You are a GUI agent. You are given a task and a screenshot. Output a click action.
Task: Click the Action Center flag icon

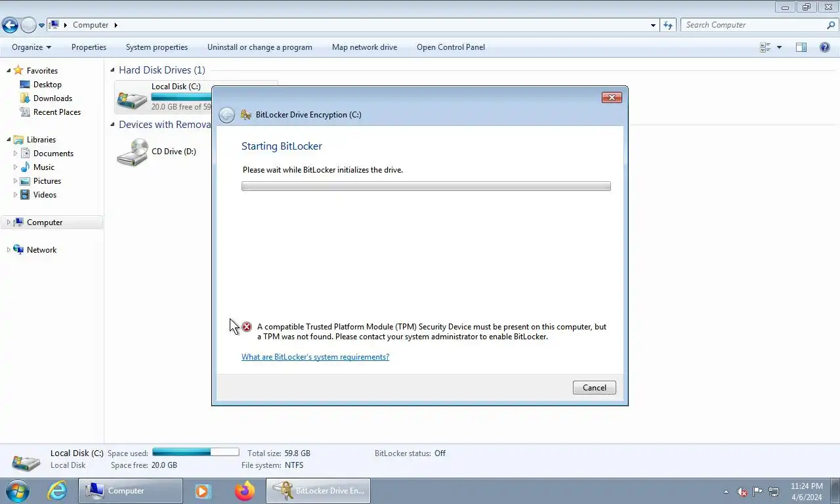point(758,491)
